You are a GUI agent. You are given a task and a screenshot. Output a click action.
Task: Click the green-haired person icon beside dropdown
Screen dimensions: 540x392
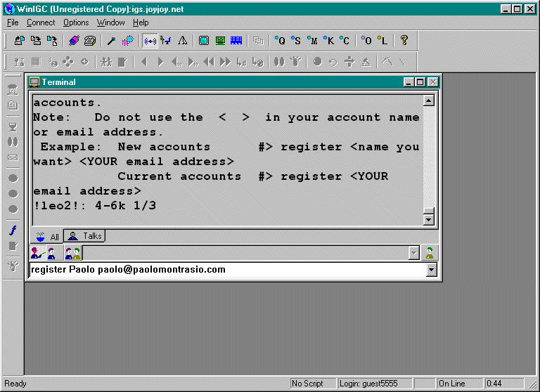coord(430,253)
